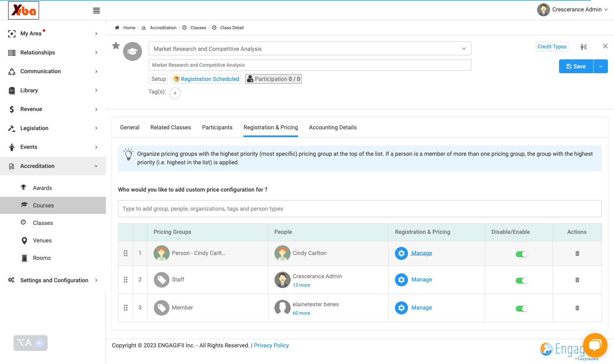Switch to Related Classes tab
The image size is (614, 364).
(171, 127)
